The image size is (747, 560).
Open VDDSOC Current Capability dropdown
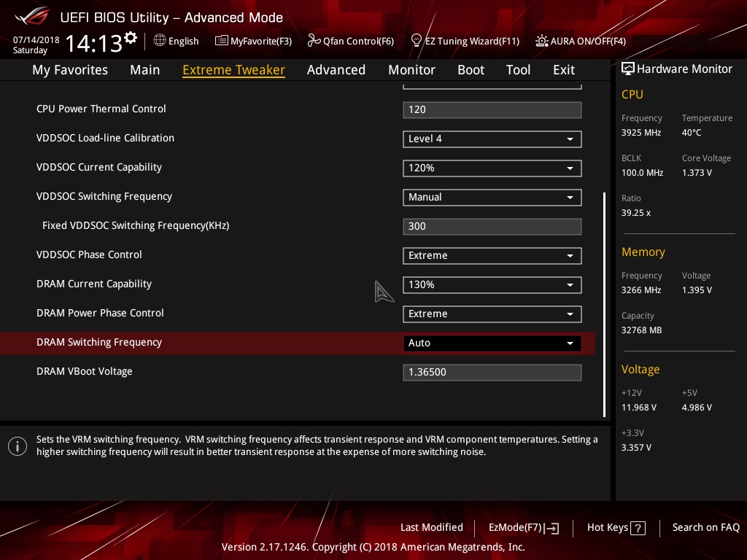pos(492,168)
